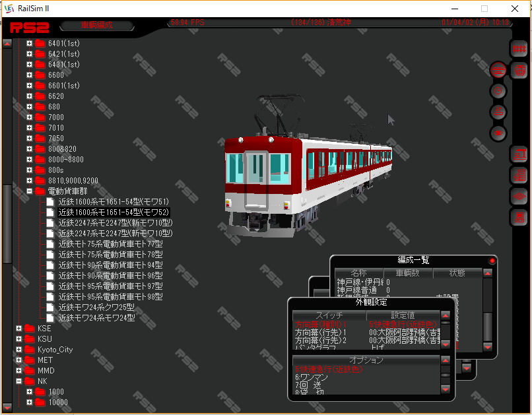Viewport: 532px width, 415px height.
Task: Click the 車輌編成 mode button
Action: pos(96,25)
